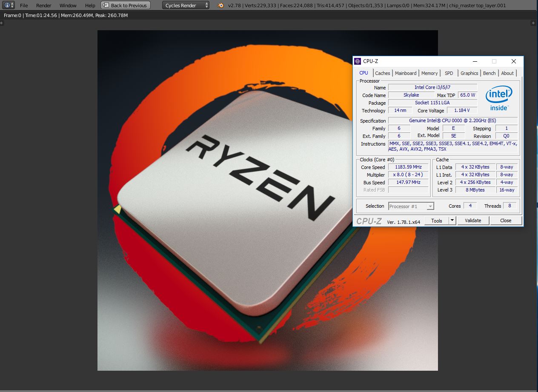The image size is (538, 392).
Task: Click the Intel inside logo in CPU-Z
Action: click(499, 98)
